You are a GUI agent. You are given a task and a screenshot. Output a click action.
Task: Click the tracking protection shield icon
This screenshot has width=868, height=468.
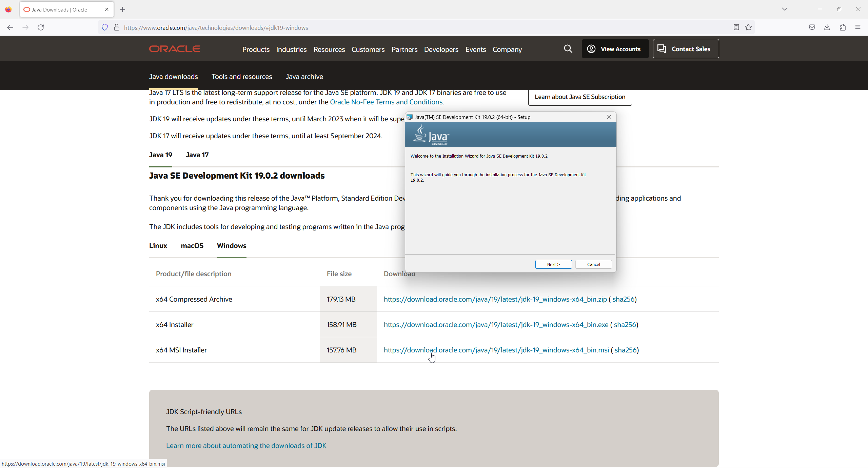(x=105, y=27)
